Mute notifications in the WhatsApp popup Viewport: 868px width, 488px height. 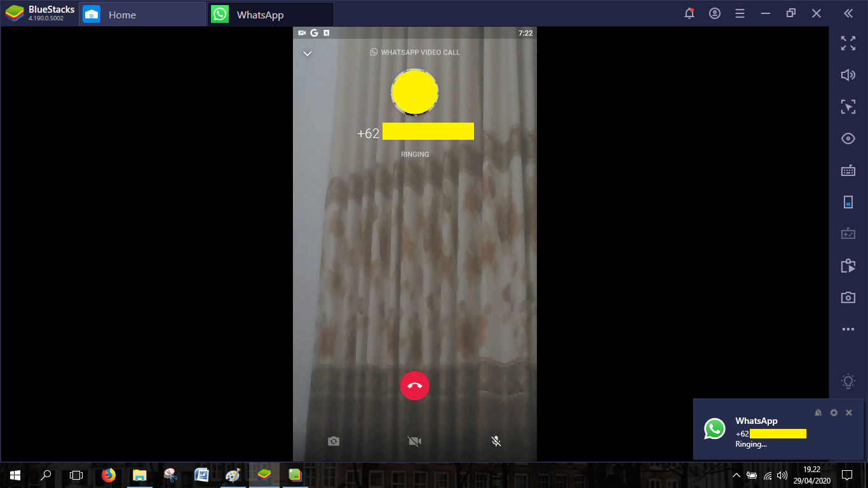coord(818,412)
